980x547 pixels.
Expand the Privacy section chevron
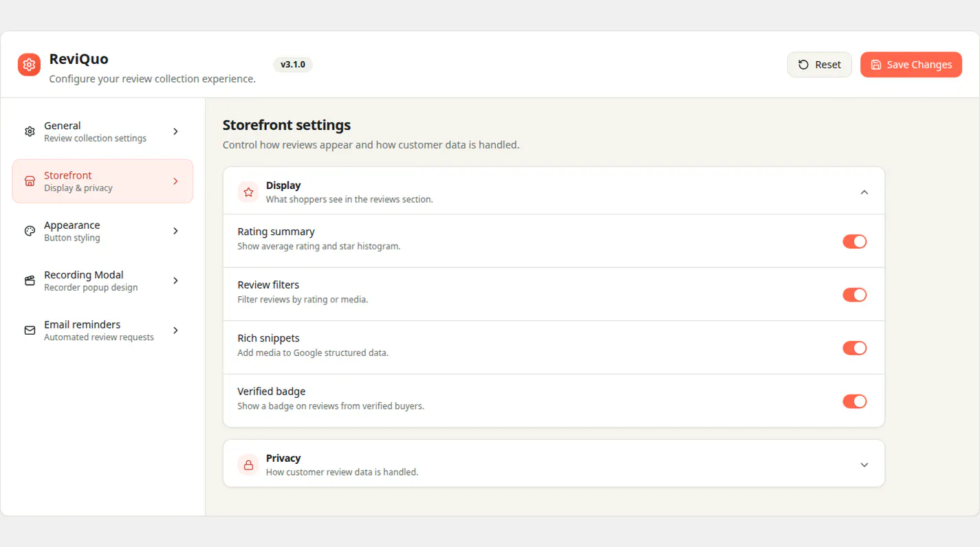point(864,465)
